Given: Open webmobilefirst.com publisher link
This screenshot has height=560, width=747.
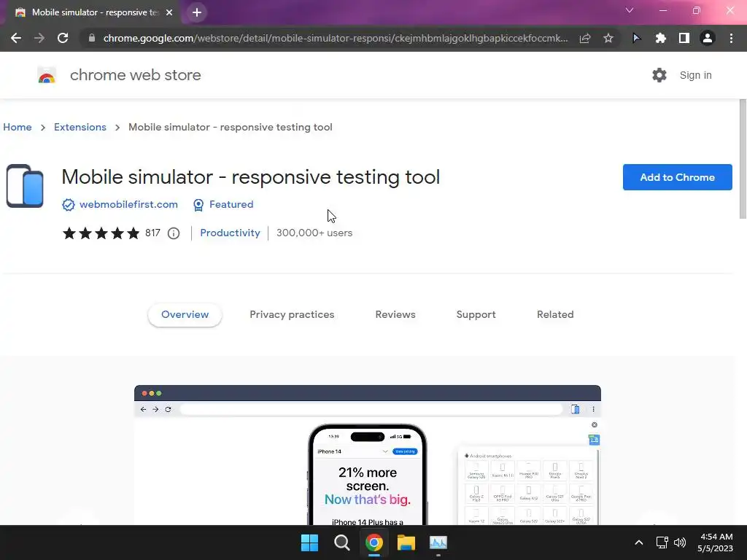Looking at the screenshot, I should pyautogui.click(x=128, y=204).
